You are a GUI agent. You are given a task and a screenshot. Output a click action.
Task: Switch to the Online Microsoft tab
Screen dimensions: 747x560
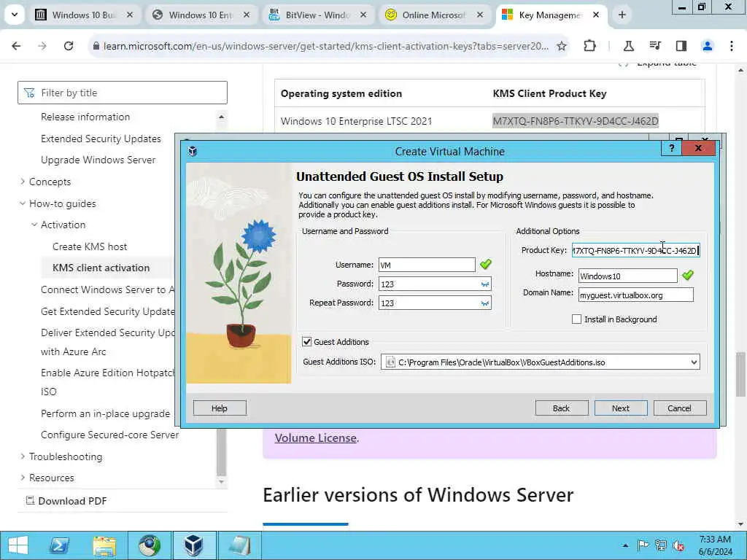click(434, 15)
